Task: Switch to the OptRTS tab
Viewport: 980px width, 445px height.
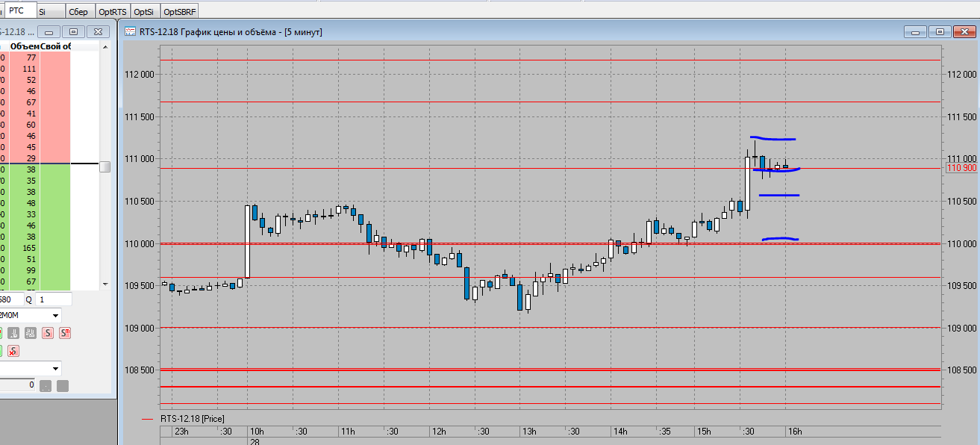Action: click(x=112, y=12)
